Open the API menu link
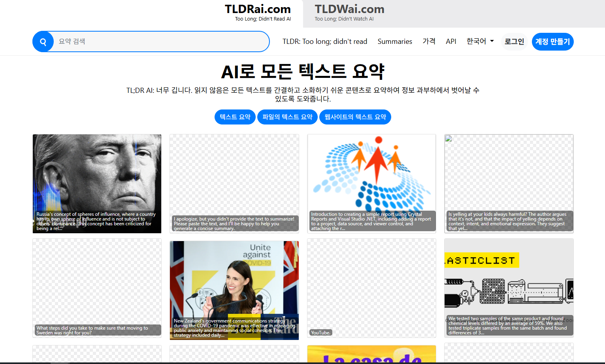The height and width of the screenshot is (364, 605). (451, 41)
